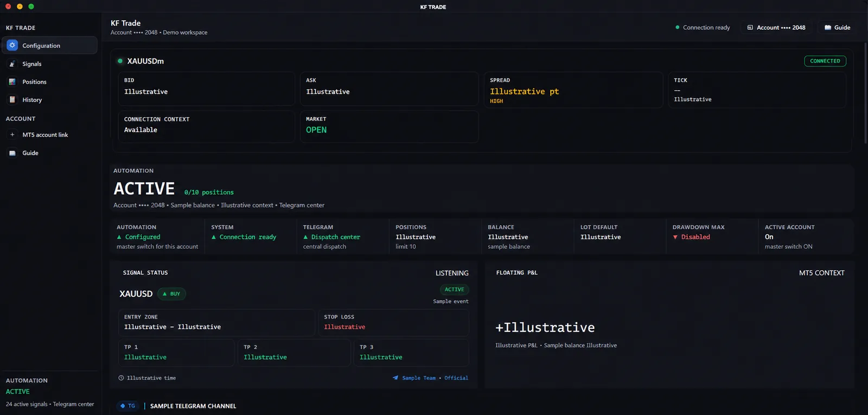
Task: Click the ACTIVE badge under LISTENING
Action: (x=454, y=290)
